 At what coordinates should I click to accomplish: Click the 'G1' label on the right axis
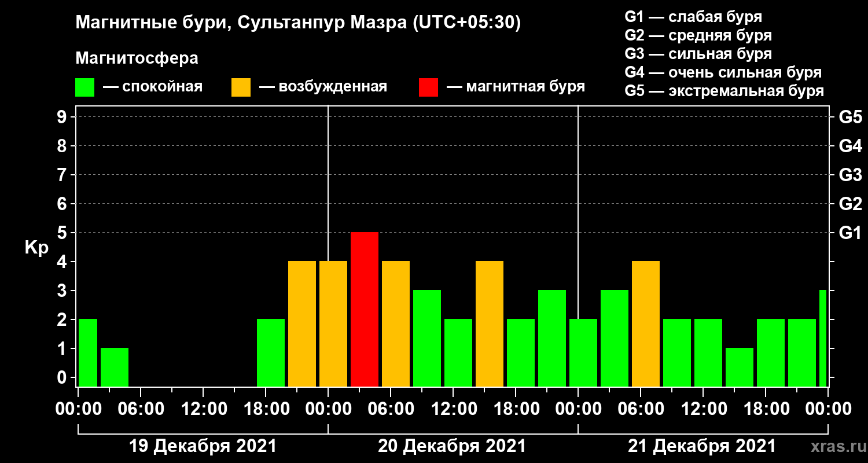(x=851, y=233)
